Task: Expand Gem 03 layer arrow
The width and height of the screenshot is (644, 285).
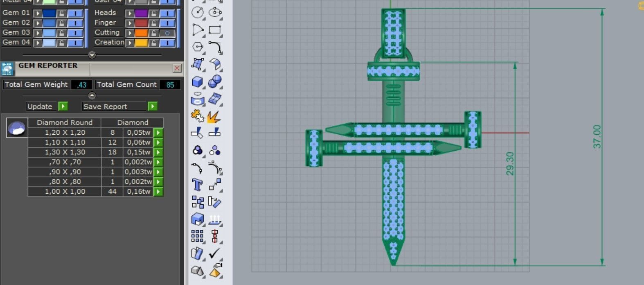Action: coord(38,33)
